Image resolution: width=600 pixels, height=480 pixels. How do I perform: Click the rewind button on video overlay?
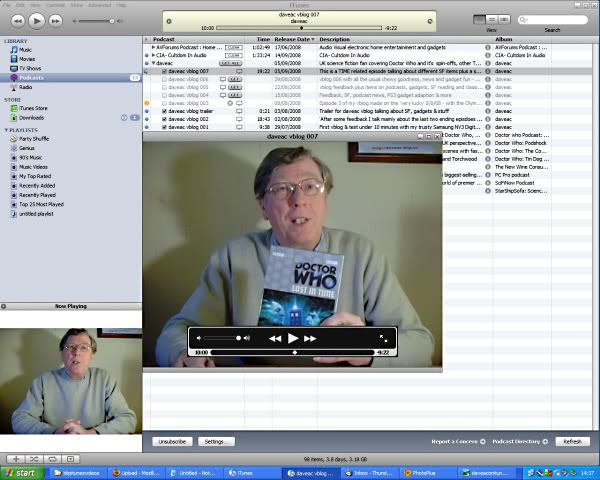click(x=275, y=338)
